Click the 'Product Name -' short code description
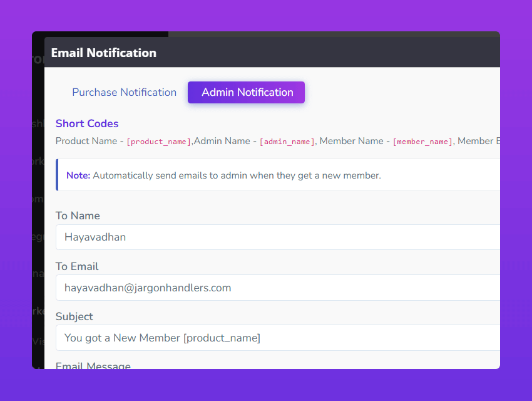Screen dimensions: 532x401 click(90, 141)
